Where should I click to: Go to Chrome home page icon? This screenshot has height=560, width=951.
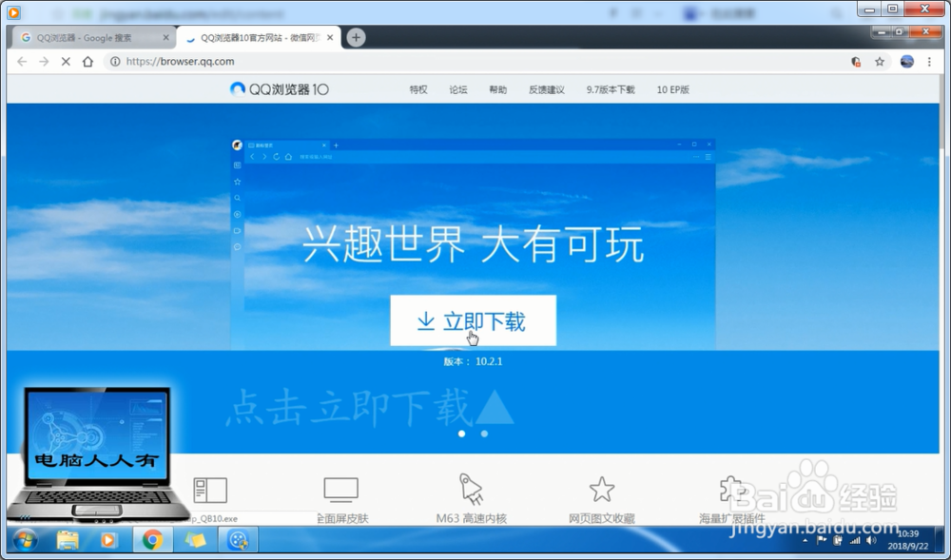coord(87,61)
